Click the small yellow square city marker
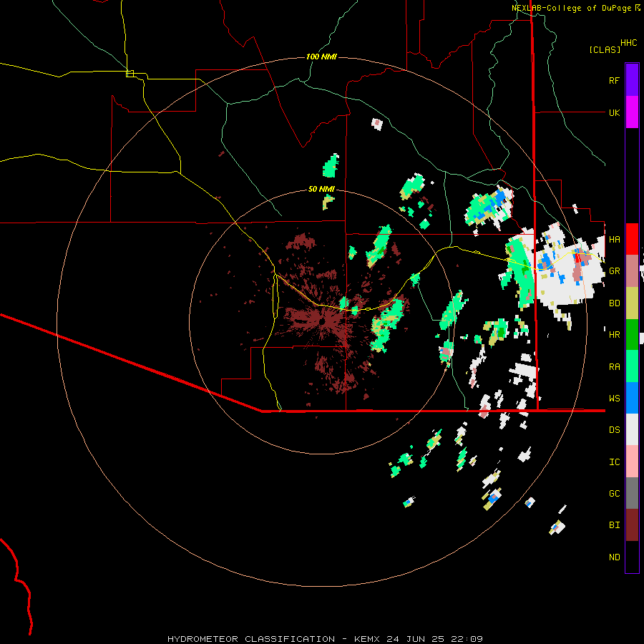The width and height of the screenshot is (644, 644). click(x=130, y=74)
